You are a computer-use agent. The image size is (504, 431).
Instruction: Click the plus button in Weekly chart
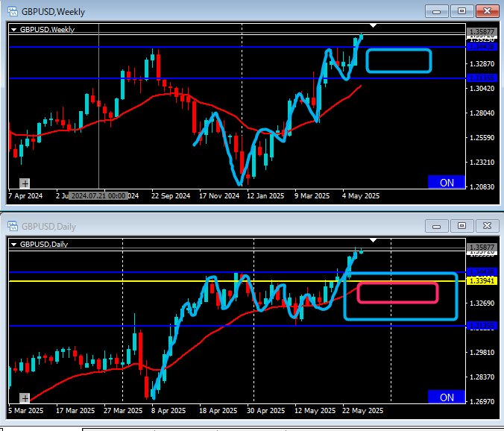25,183
